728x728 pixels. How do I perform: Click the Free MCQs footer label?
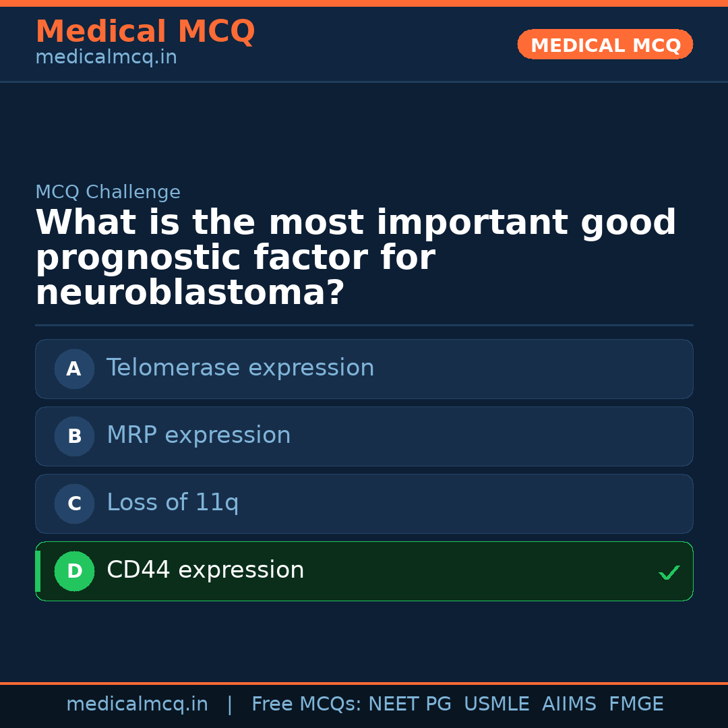(x=307, y=704)
